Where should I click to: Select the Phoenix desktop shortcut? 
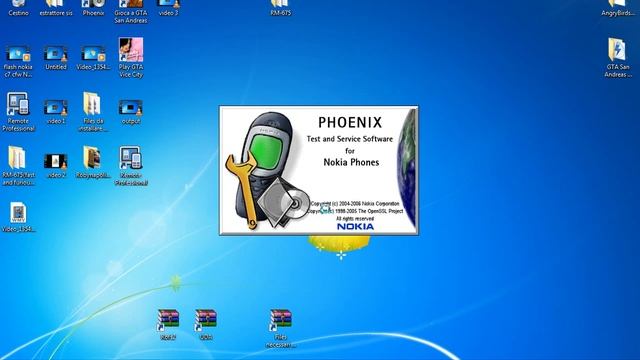pos(93,8)
